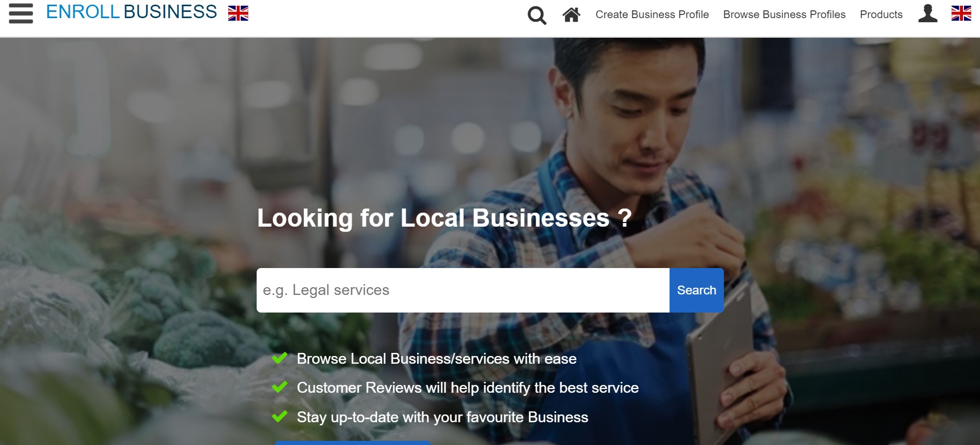The height and width of the screenshot is (445, 980).
Task: Click the blue Search button
Action: tap(696, 290)
